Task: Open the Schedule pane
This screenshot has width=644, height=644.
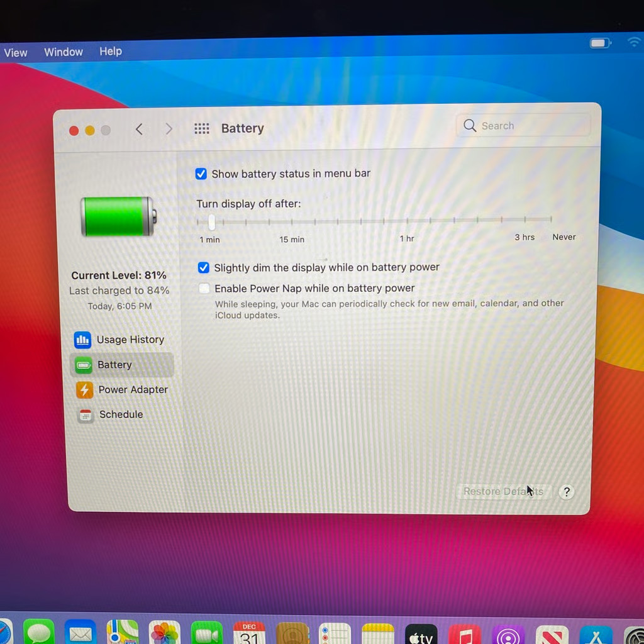Action: coord(109,414)
